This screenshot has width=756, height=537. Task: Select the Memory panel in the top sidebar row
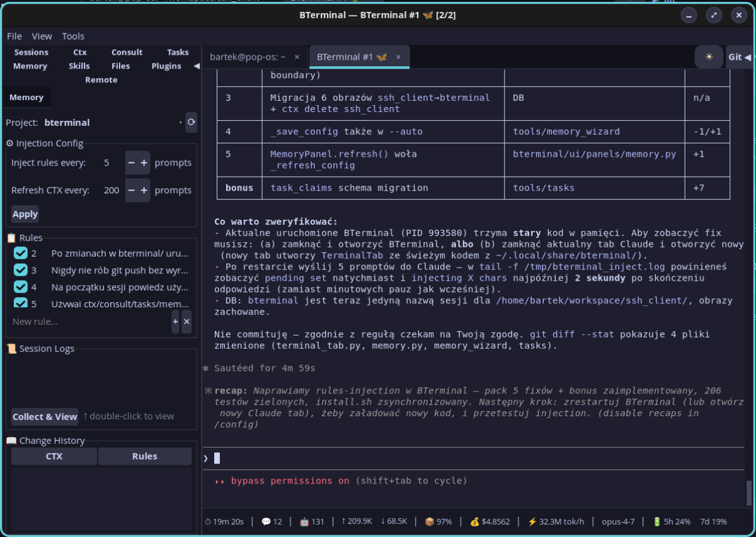point(30,66)
